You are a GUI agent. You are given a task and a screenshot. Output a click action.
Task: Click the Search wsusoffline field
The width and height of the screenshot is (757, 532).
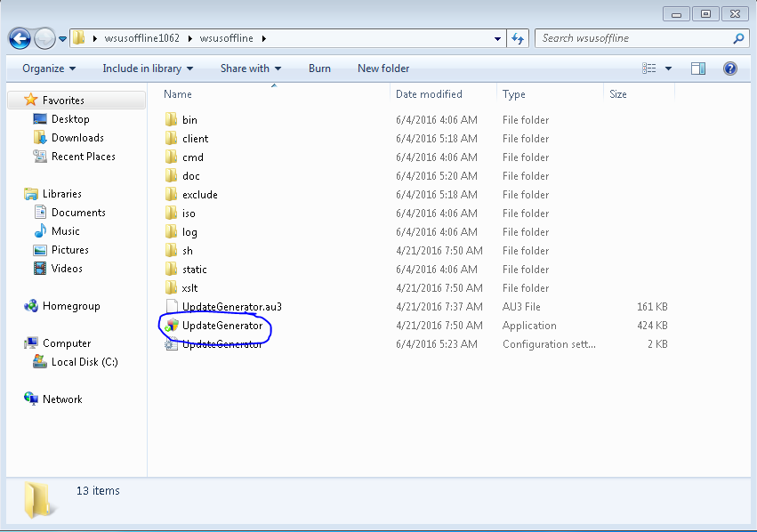point(635,38)
